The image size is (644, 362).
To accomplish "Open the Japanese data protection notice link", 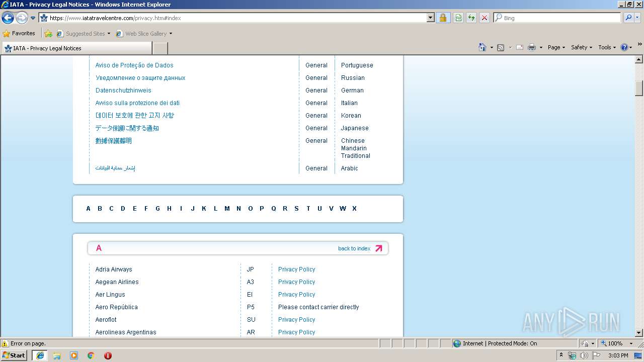I will [x=127, y=128].
